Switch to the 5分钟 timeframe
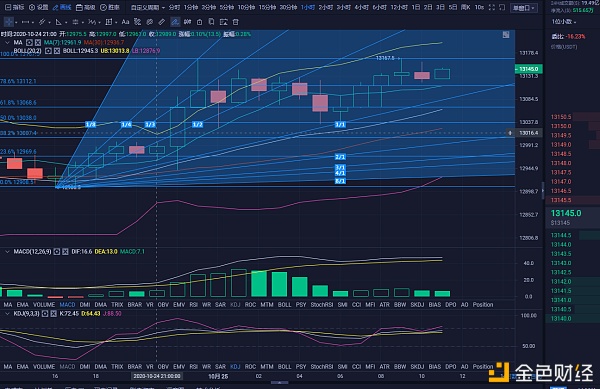This screenshot has width=600, height=389. pyautogui.click(x=227, y=7)
